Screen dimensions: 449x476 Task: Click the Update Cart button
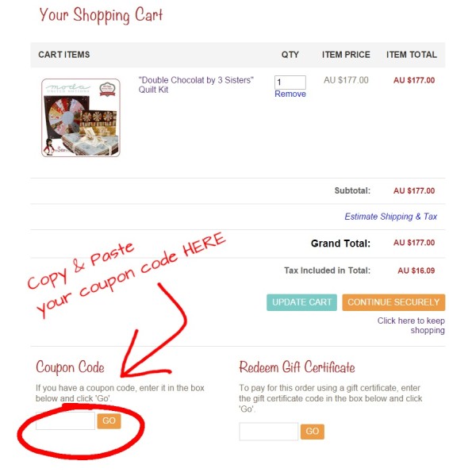pyautogui.click(x=301, y=302)
